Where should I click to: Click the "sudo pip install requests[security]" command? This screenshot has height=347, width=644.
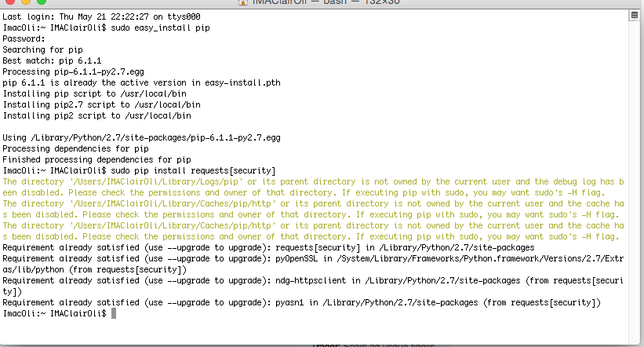point(193,170)
